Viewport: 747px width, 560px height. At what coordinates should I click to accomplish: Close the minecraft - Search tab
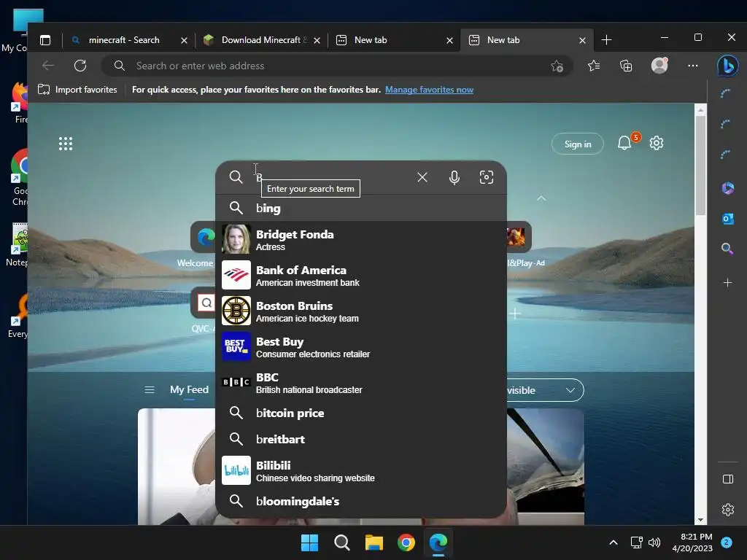pos(184,41)
